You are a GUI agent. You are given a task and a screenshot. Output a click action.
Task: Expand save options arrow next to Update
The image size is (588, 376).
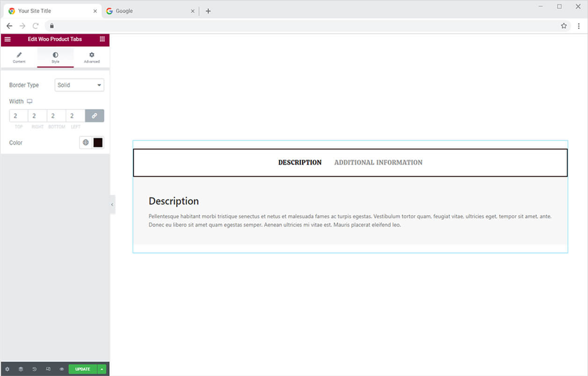click(102, 369)
